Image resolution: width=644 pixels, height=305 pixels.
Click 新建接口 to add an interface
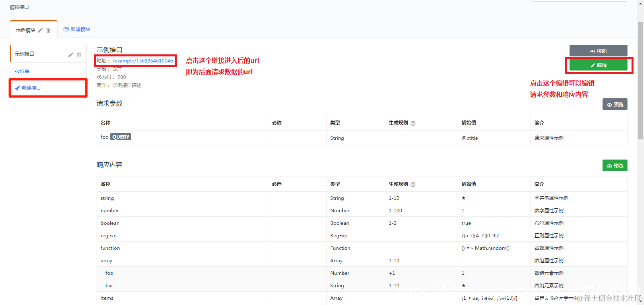pyautogui.click(x=28, y=88)
